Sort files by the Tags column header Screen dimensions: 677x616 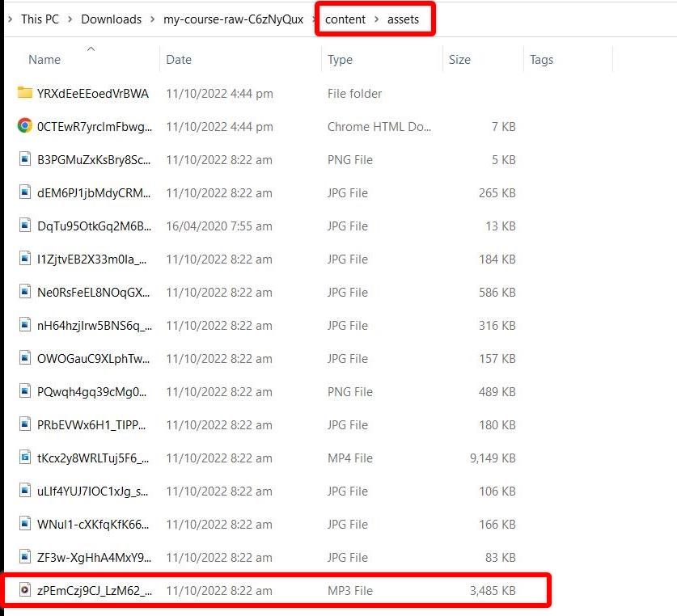pos(541,60)
